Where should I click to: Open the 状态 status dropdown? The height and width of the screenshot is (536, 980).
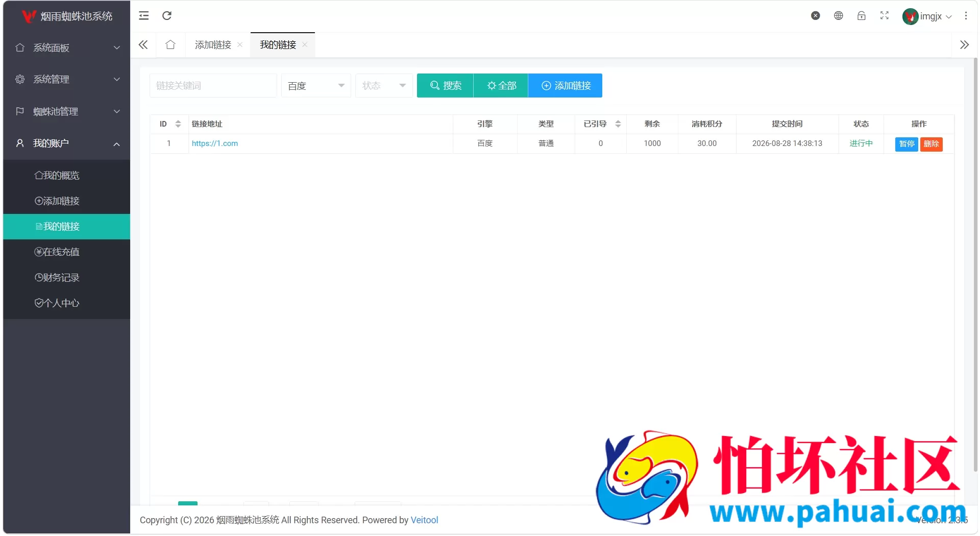(x=384, y=86)
